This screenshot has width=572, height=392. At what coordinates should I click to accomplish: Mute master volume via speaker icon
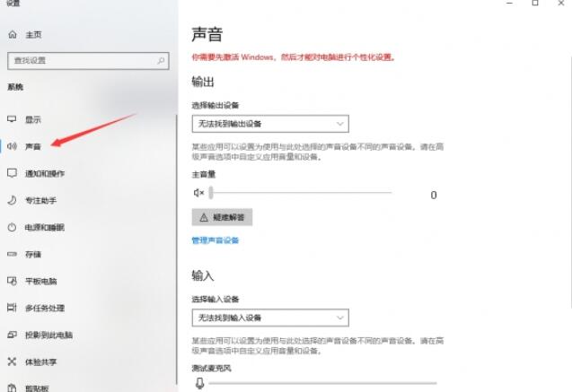click(x=198, y=193)
